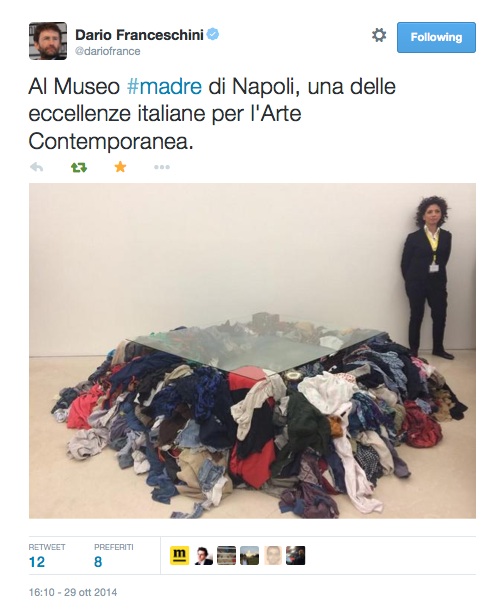Open the #madre hashtag link
The height and width of the screenshot is (612, 504).
point(164,86)
